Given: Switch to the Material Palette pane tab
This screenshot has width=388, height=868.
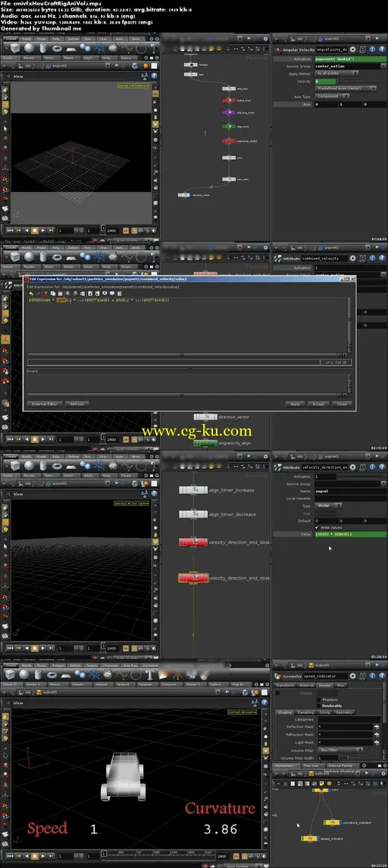Looking at the screenshot, I should (x=343, y=766).
